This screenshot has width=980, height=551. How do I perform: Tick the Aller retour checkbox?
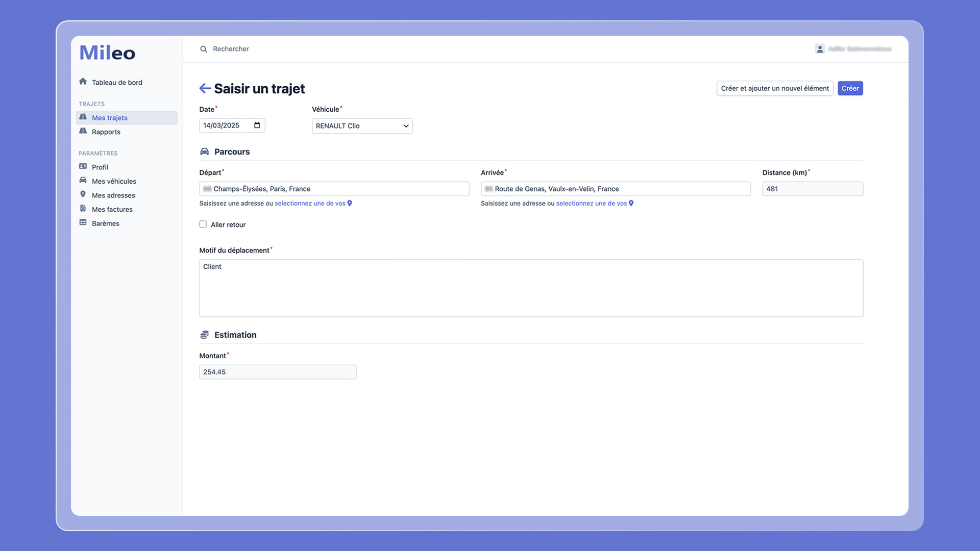pyautogui.click(x=203, y=224)
